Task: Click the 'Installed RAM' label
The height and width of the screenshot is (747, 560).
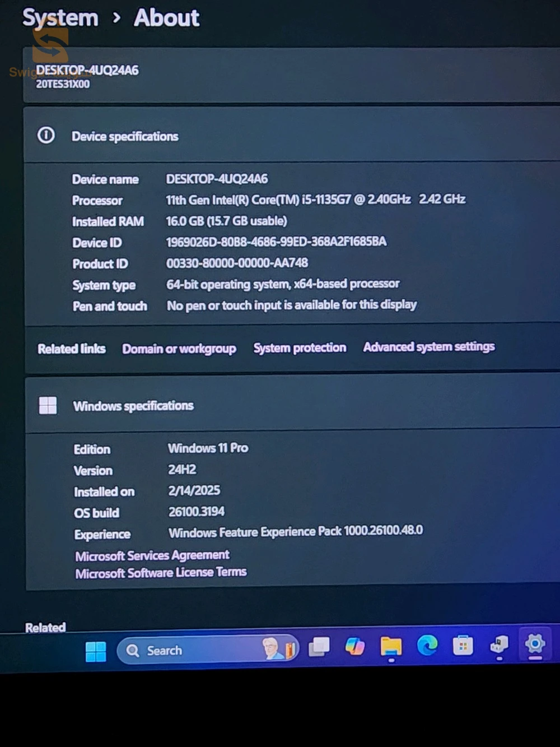Action: (108, 222)
